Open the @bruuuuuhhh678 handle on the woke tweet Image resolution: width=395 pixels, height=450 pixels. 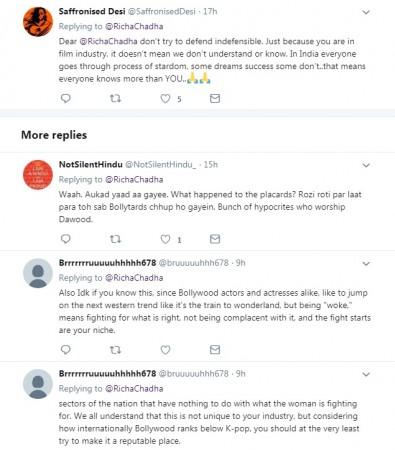click(193, 263)
